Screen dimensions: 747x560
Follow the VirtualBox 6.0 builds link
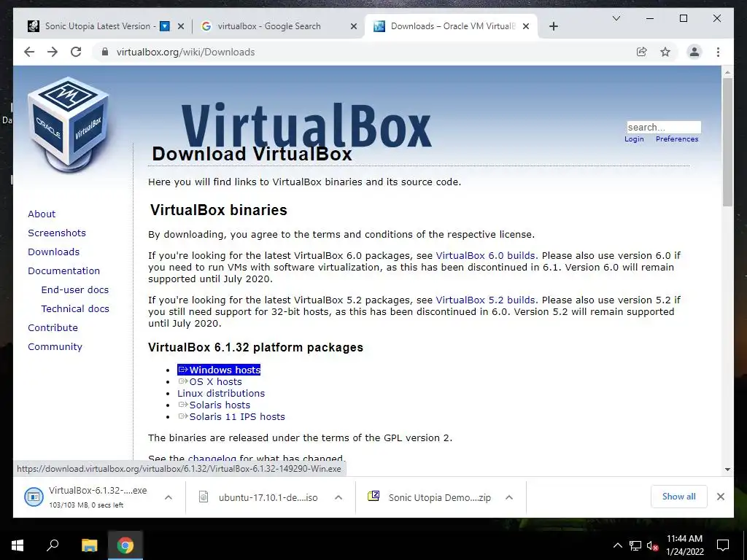click(485, 255)
